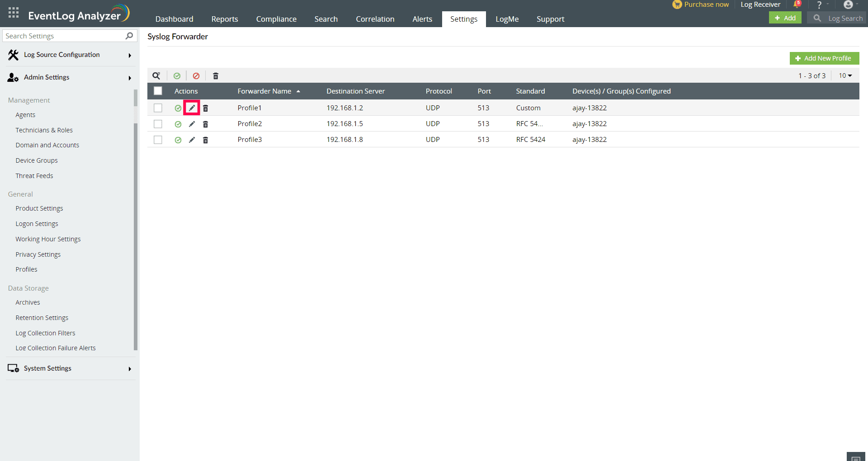Click the Add New Profile button
Image resolution: width=868 pixels, height=461 pixels.
[824, 58]
